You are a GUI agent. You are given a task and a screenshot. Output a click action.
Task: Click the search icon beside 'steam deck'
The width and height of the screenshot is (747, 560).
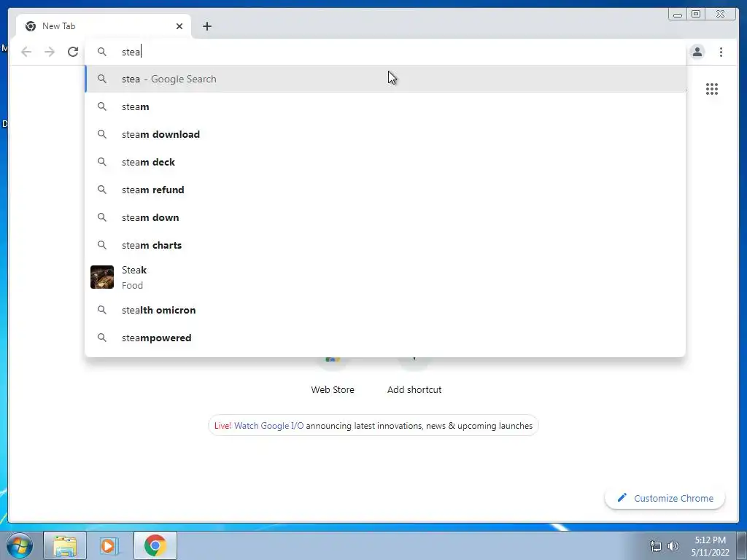(102, 162)
